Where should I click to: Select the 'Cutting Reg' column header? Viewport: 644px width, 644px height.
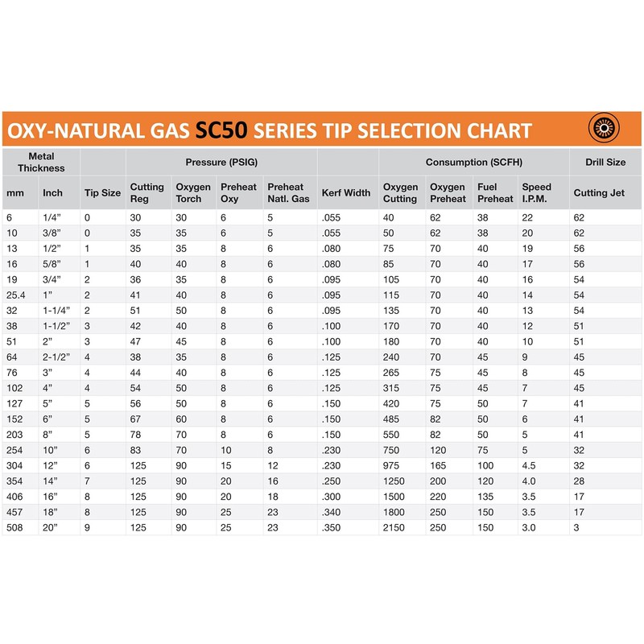(146, 193)
